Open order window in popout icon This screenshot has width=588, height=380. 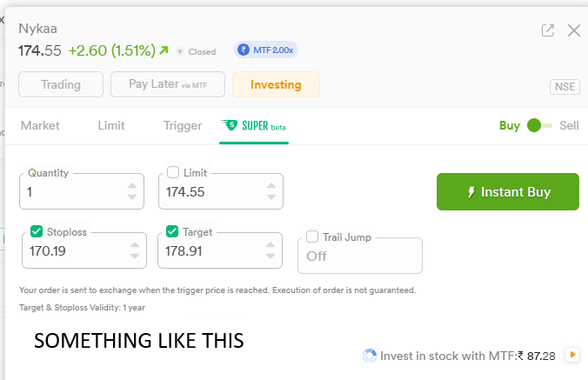coord(548,30)
